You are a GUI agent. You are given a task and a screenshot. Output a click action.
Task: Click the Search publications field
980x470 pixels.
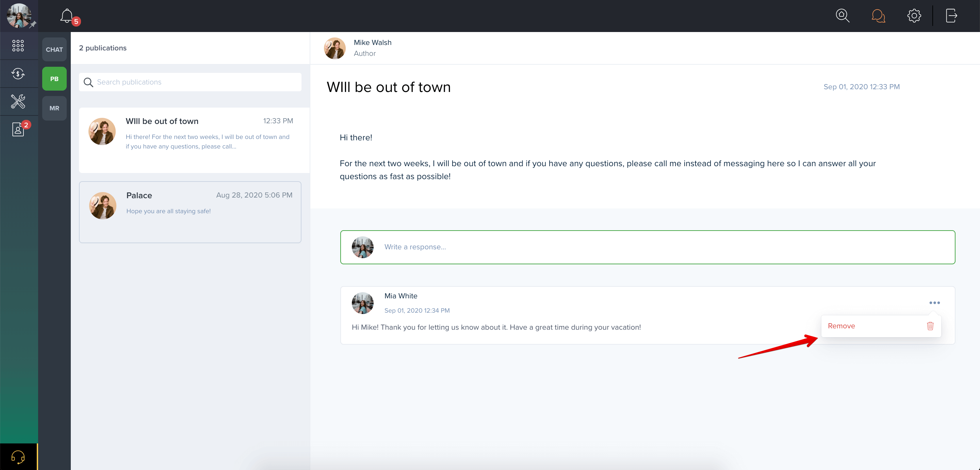point(190,82)
